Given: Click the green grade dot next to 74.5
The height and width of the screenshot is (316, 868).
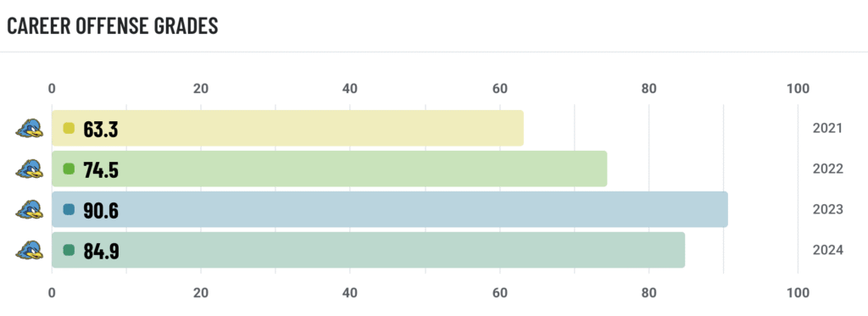Looking at the screenshot, I should pos(70,169).
